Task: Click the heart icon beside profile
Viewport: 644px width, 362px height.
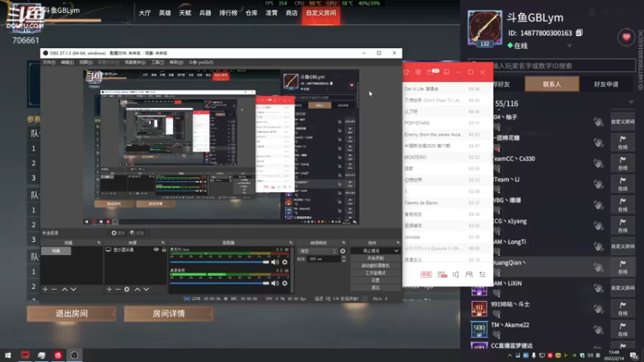Action: pyautogui.click(x=626, y=37)
